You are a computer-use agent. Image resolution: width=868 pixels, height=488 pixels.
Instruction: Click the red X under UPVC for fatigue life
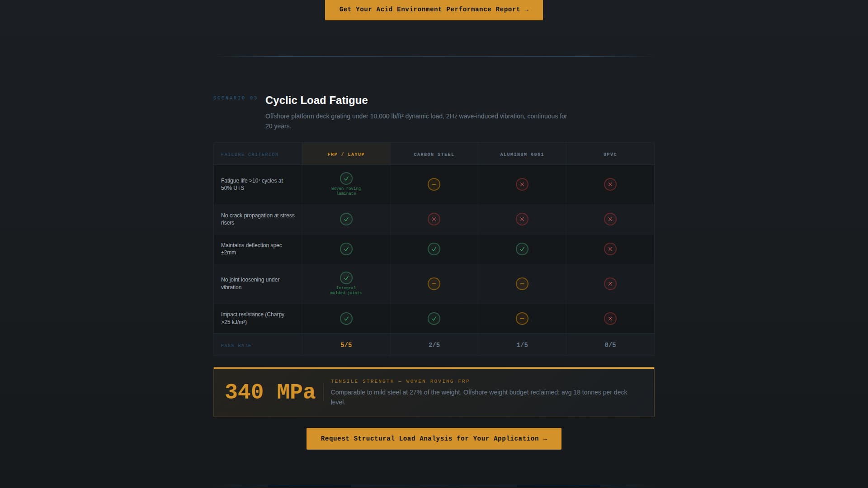[610, 184]
